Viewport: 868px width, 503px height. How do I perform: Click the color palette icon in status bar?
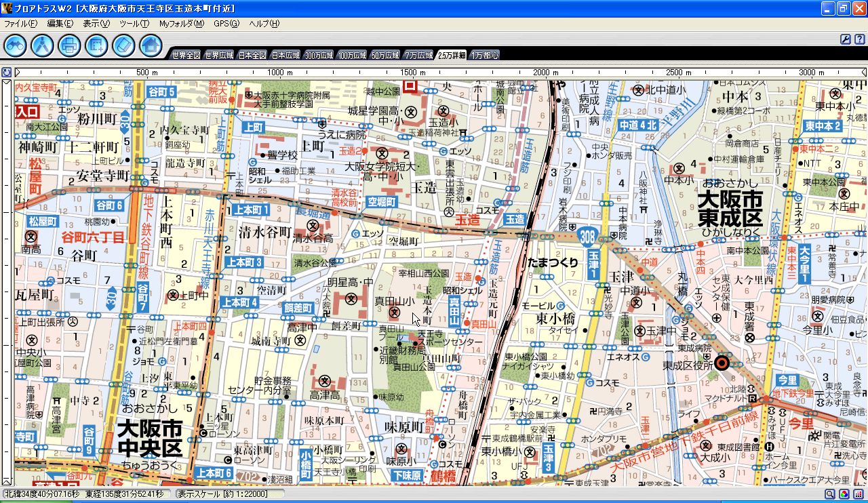pyautogui.click(x=844, y=494)
